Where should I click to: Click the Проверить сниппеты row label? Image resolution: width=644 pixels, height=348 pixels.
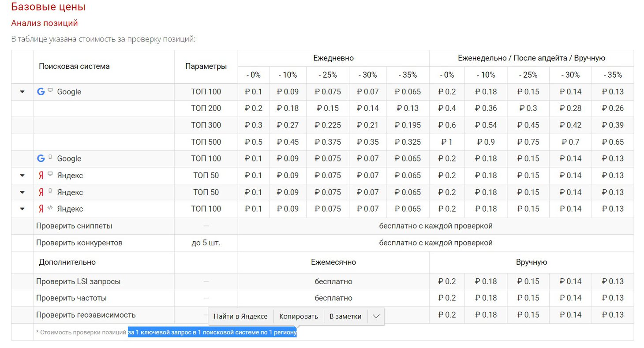point(74,226)
